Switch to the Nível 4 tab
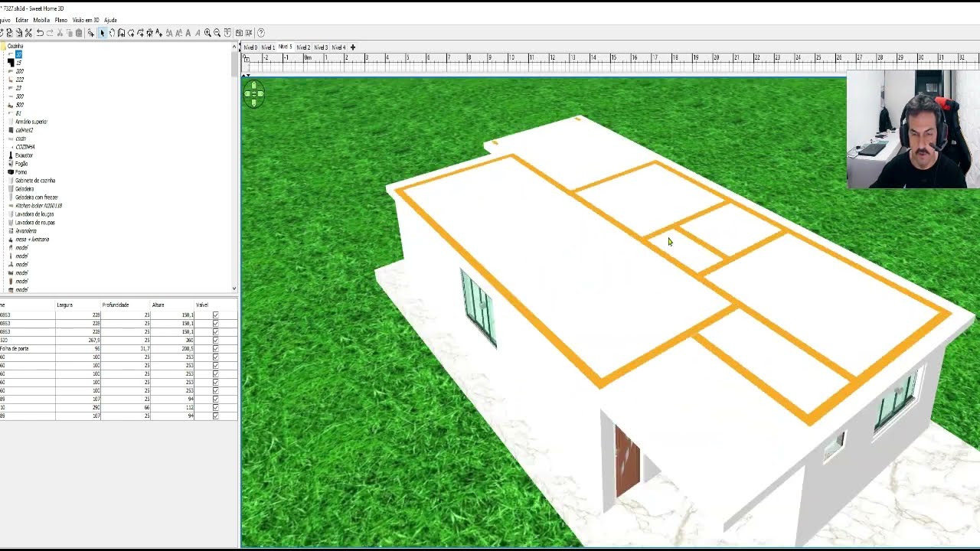The width and height of the screenshot is (980, 551). [338, 47]
